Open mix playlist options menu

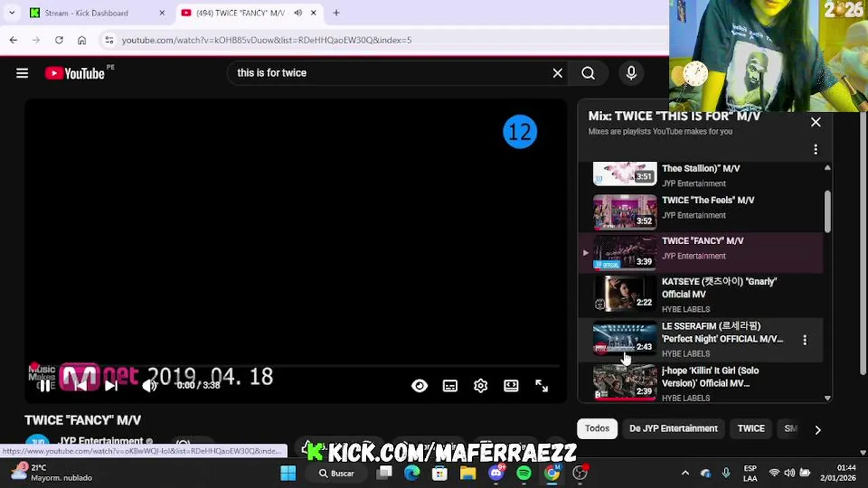coord(816,149)
